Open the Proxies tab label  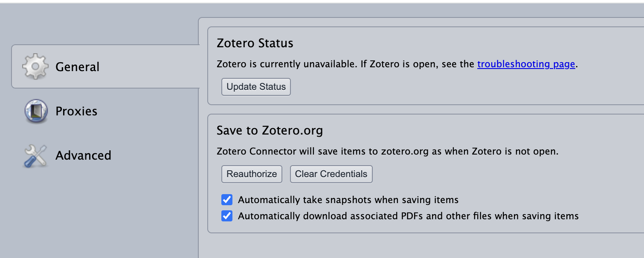click(x=76, y=111)
